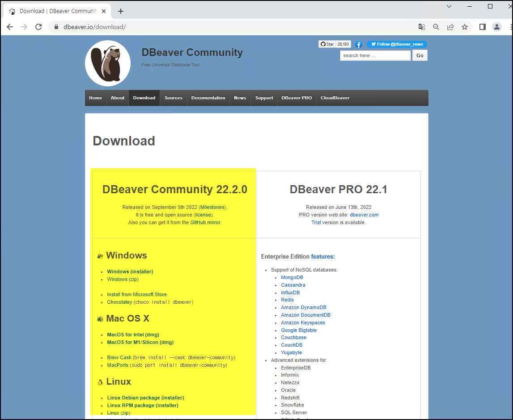Click the share page icon

click(x=450, y=27)
